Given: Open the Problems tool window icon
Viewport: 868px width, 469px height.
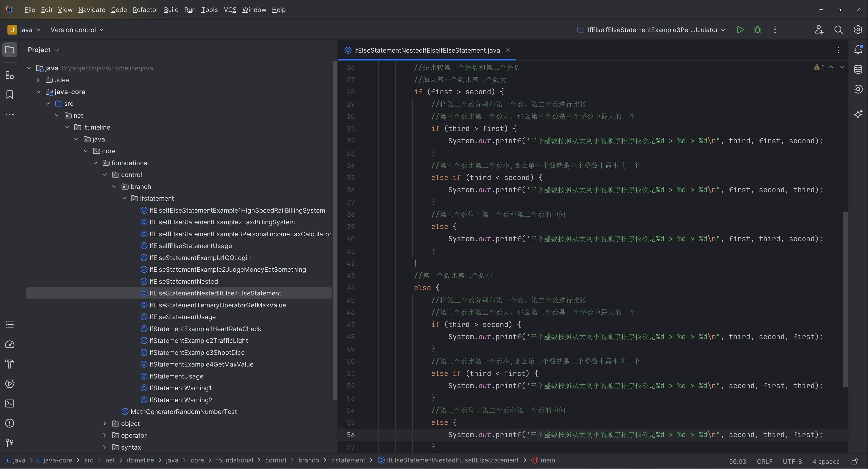Looking at the screenshot, I should (10, 423).
